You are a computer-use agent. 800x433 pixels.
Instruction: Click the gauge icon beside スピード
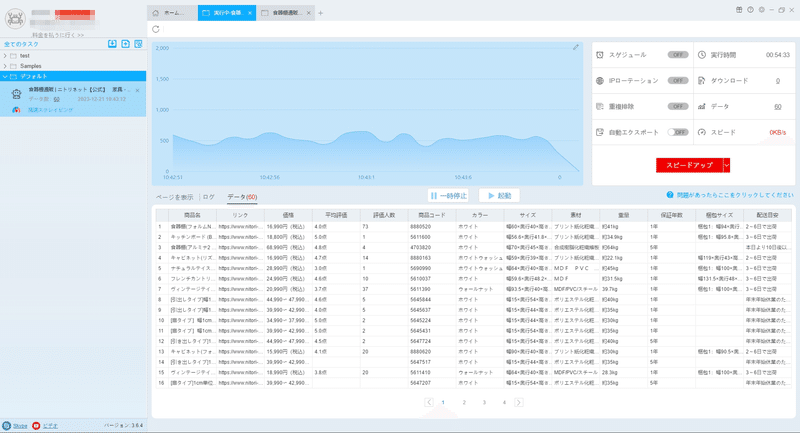click(x=702, y=132)
